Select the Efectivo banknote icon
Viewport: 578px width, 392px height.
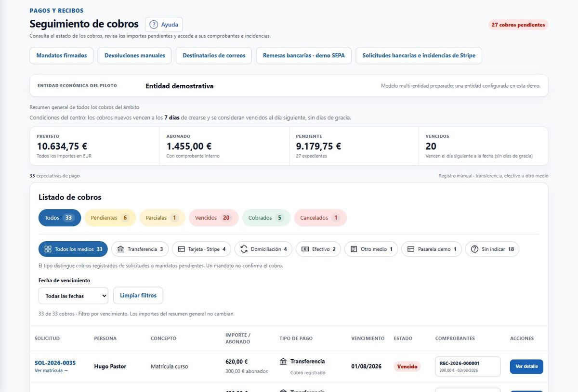[x=305, y=249]
